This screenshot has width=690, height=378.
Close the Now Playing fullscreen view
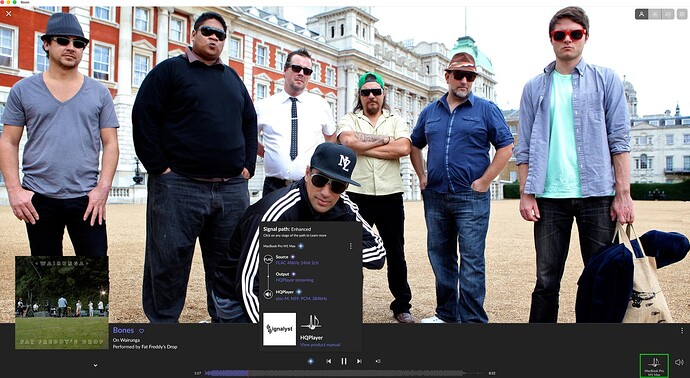pyautogui.click(x=8, y=14)
